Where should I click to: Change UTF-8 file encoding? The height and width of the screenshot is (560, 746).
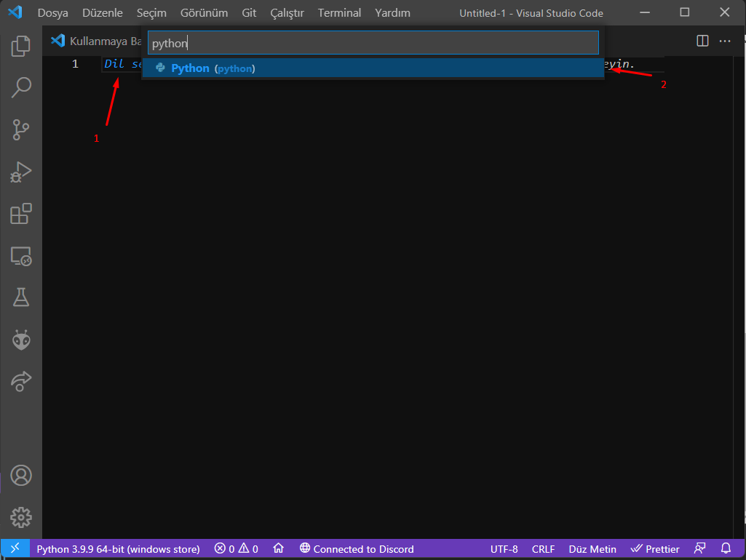tap(504, 549)
